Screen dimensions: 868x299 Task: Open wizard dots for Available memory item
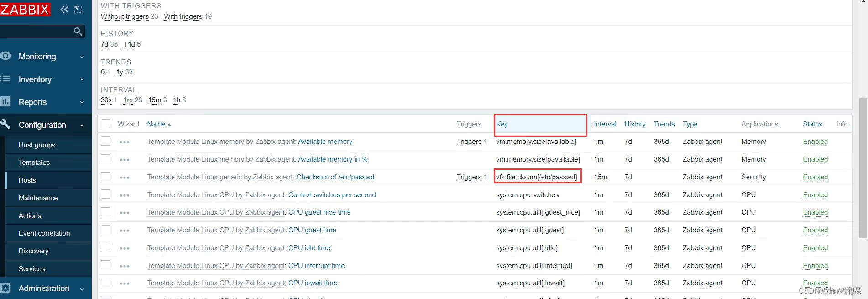tap(125, 142)
